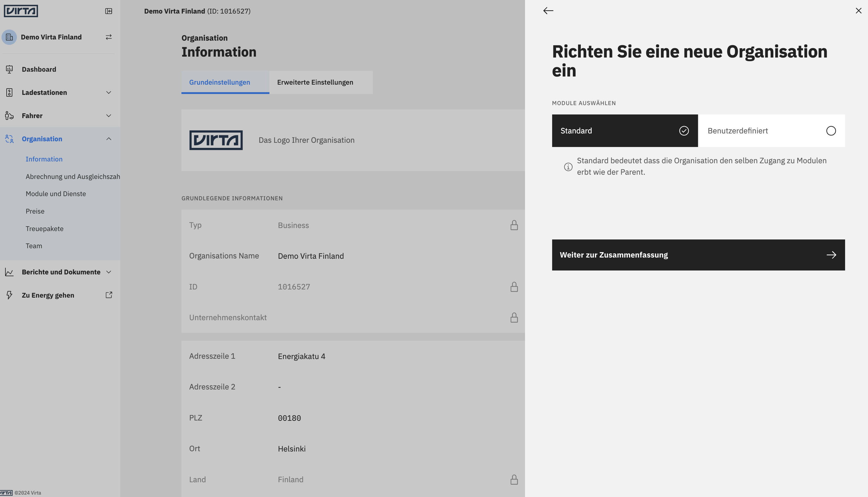
Task: Open Abrechnung und Ausgleichszahlungen submenu item
Action: (73, 177)
